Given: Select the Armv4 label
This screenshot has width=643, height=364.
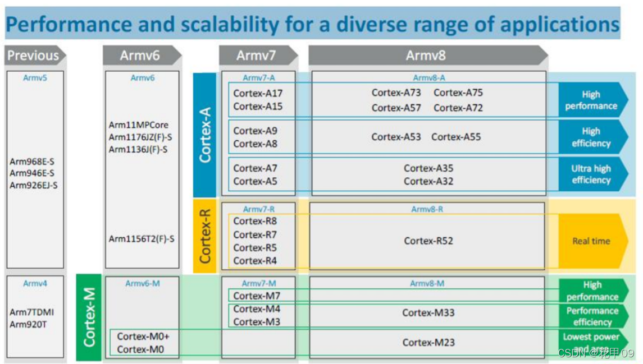Looking at the screenshot, I should [35, 283].
